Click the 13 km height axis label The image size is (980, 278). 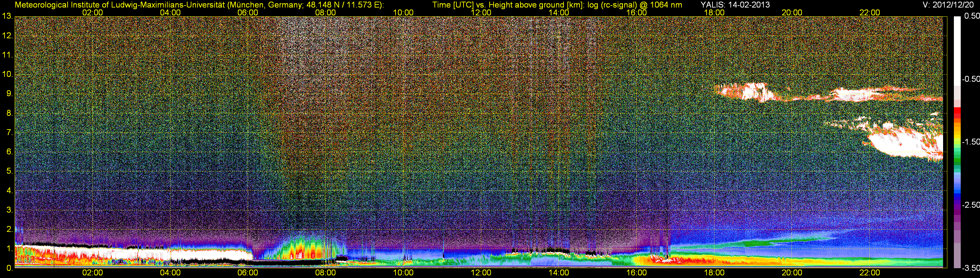(7, 16)
